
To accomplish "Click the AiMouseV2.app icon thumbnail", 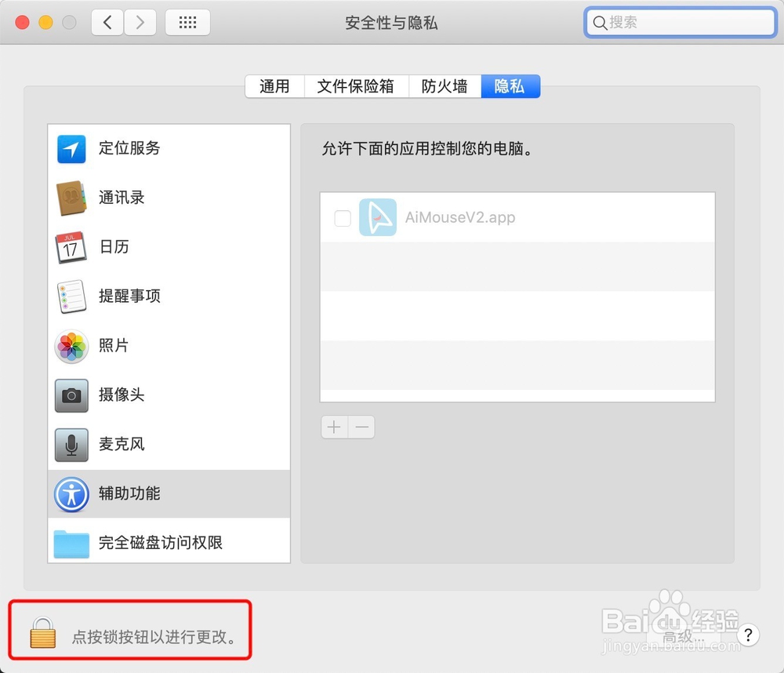I will click(x=378, y=218).
